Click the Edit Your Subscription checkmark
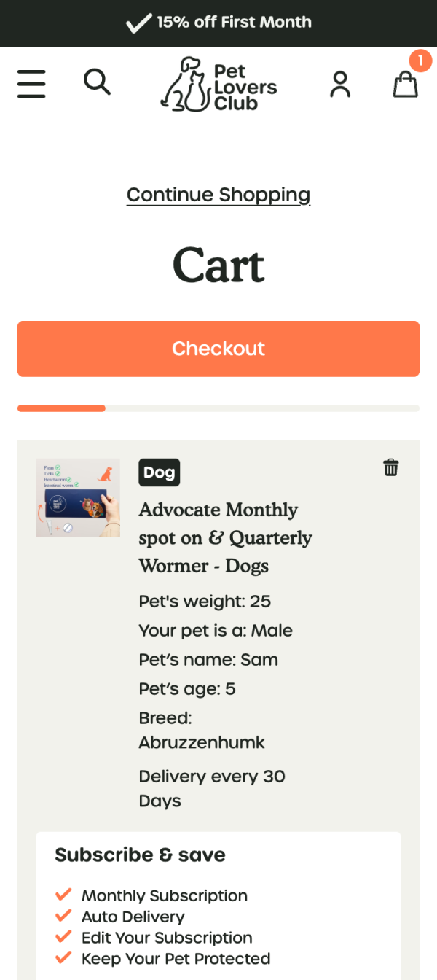437x980 pixels. [63, 937]
